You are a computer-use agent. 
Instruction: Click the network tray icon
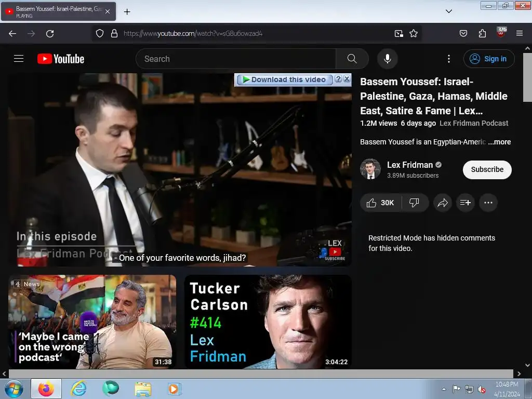coord(469,390)
